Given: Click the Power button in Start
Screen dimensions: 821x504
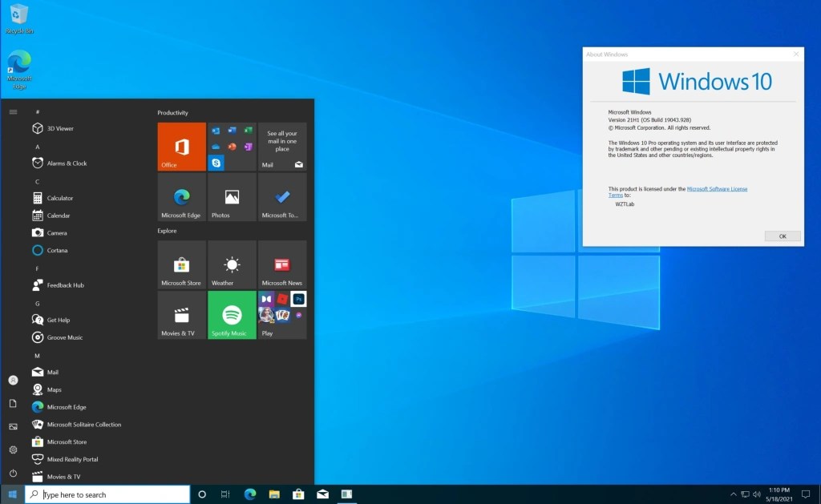Looking at the screenshot, I should tap(13, 473).
